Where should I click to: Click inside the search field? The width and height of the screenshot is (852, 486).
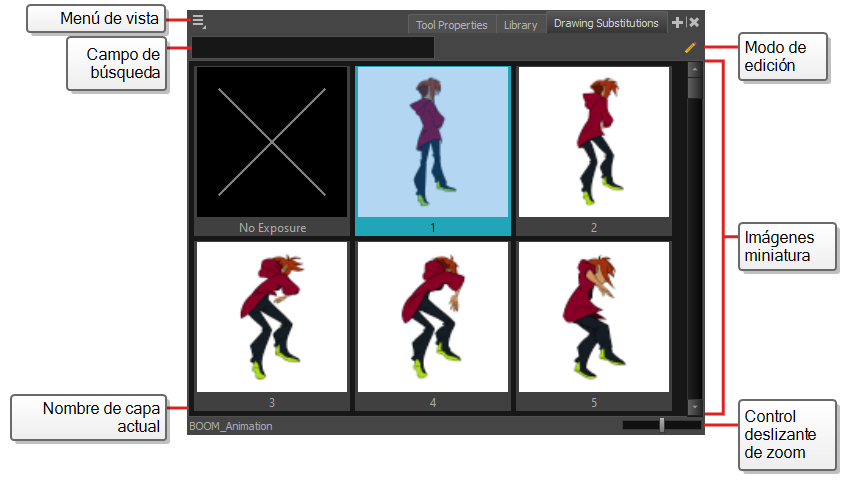point(312,48)
